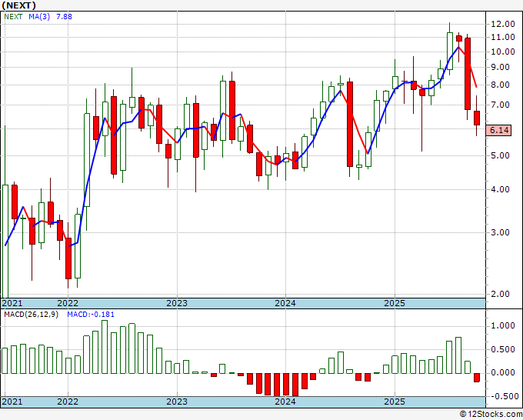Select 2023 on the MACD timeline
Screen dimensions: 523x420
pyautogui.click(x=177, y=402)
